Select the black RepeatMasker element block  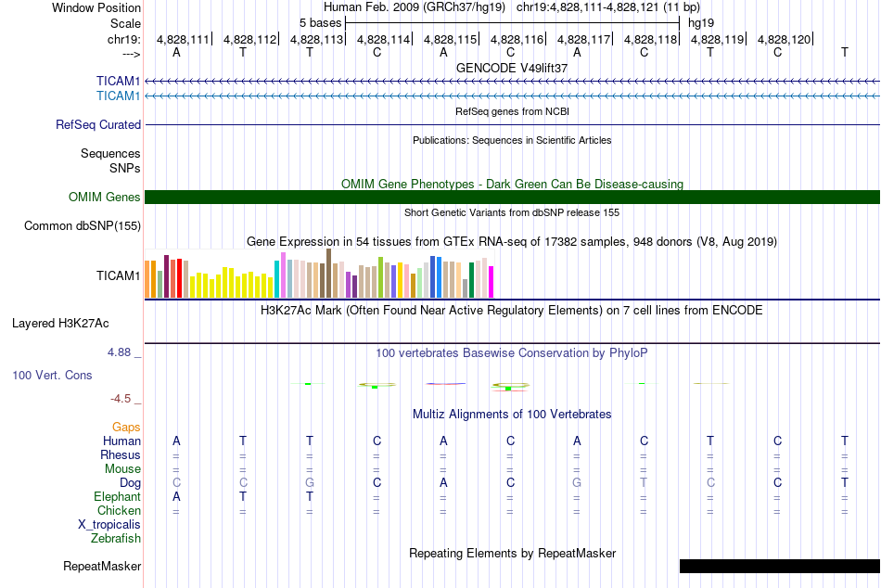[x=780, y=566]
